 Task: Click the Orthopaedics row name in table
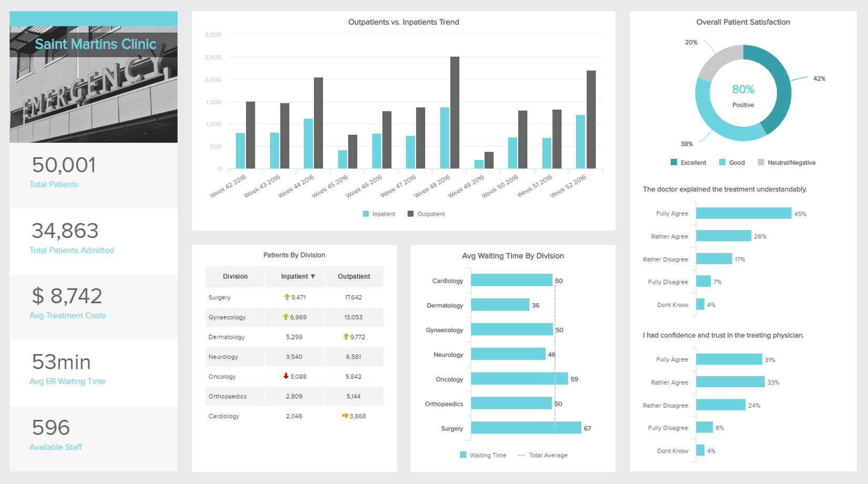228,396
